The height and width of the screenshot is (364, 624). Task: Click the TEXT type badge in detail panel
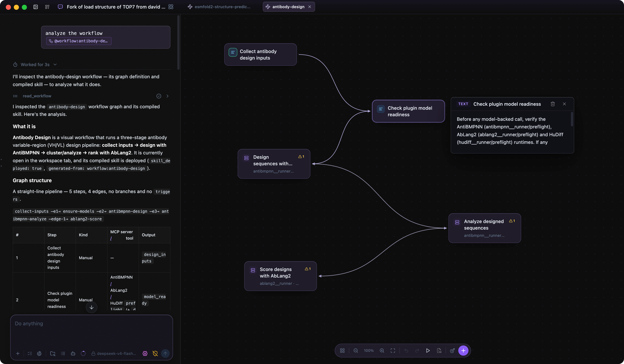[x=463, y=104]
